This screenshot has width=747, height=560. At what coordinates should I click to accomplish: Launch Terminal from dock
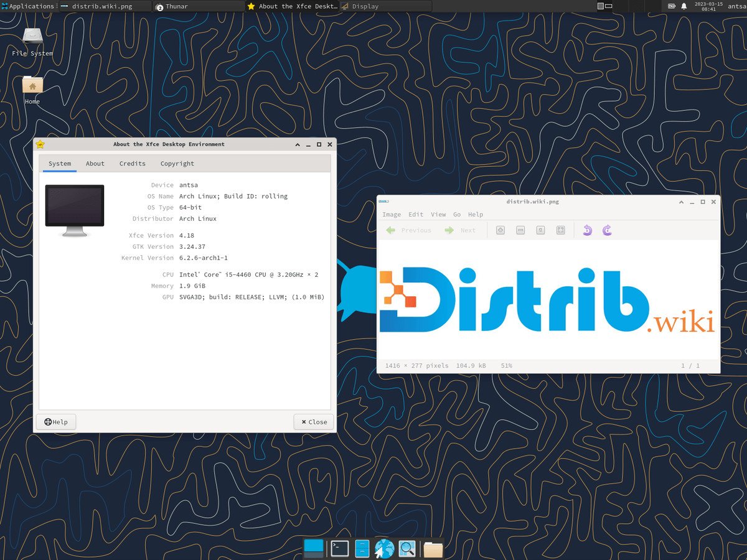340,548
